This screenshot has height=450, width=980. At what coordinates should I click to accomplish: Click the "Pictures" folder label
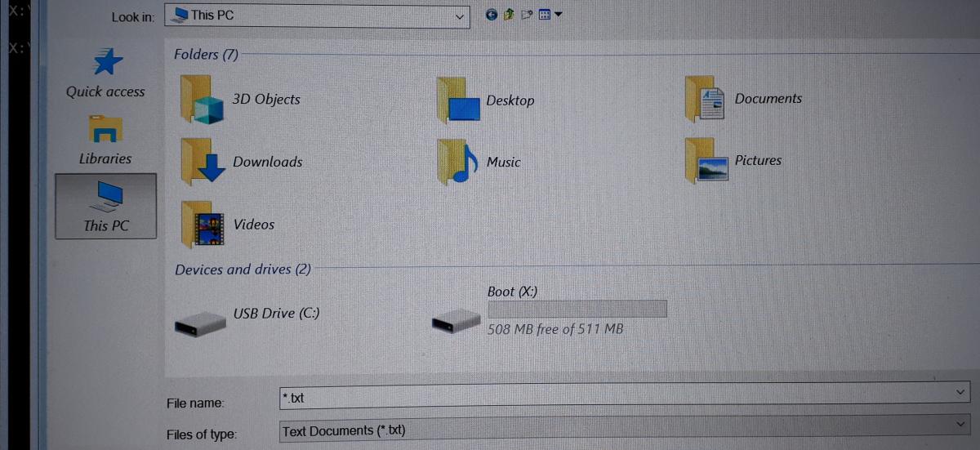758,161
